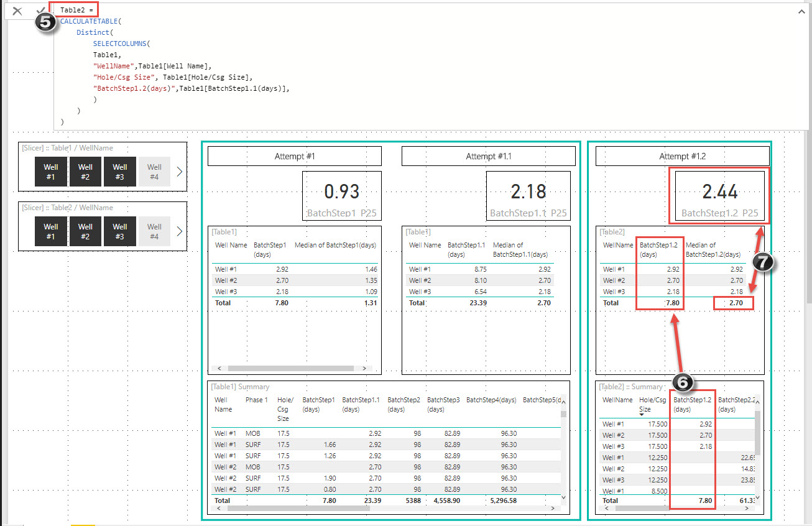Click the down arrow of Table1 Summary vertical scrollbar

(563, 497)
